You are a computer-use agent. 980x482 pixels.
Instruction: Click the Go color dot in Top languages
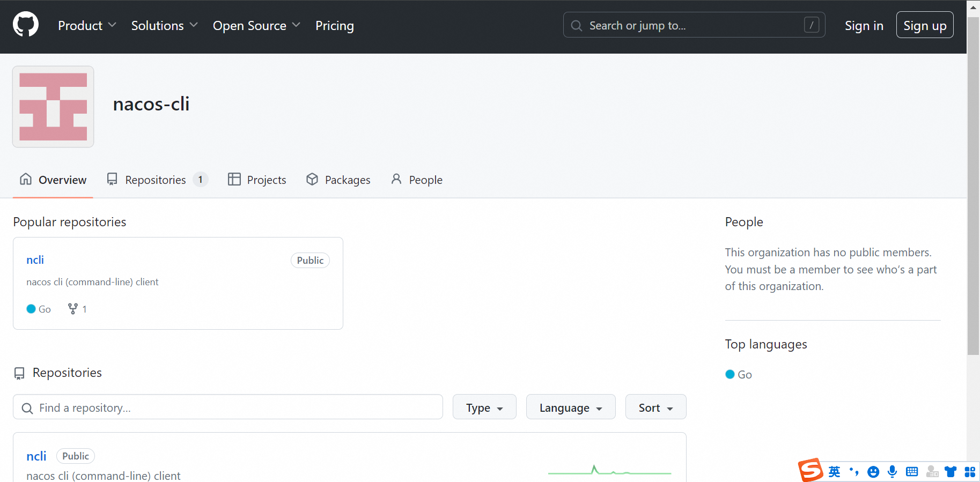pos(730,374)
